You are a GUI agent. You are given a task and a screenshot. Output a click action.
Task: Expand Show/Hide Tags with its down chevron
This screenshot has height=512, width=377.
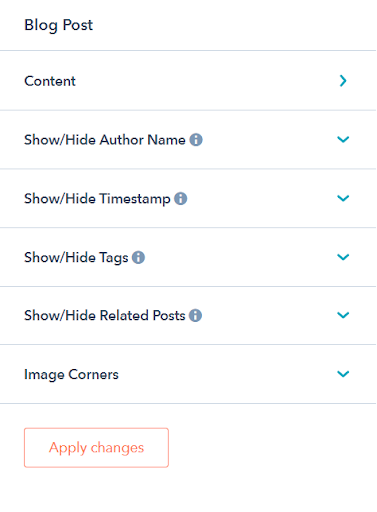pos(343,257)
